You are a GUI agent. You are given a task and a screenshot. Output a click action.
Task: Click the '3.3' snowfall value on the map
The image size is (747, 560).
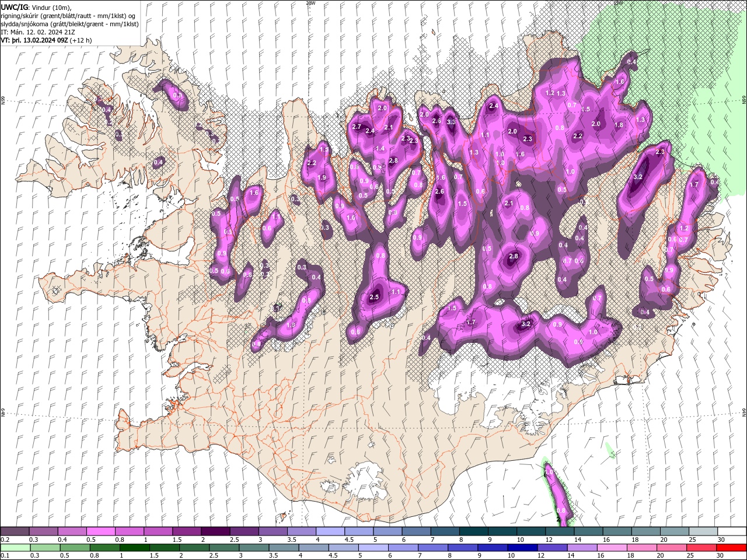click(x=451, y=122)
